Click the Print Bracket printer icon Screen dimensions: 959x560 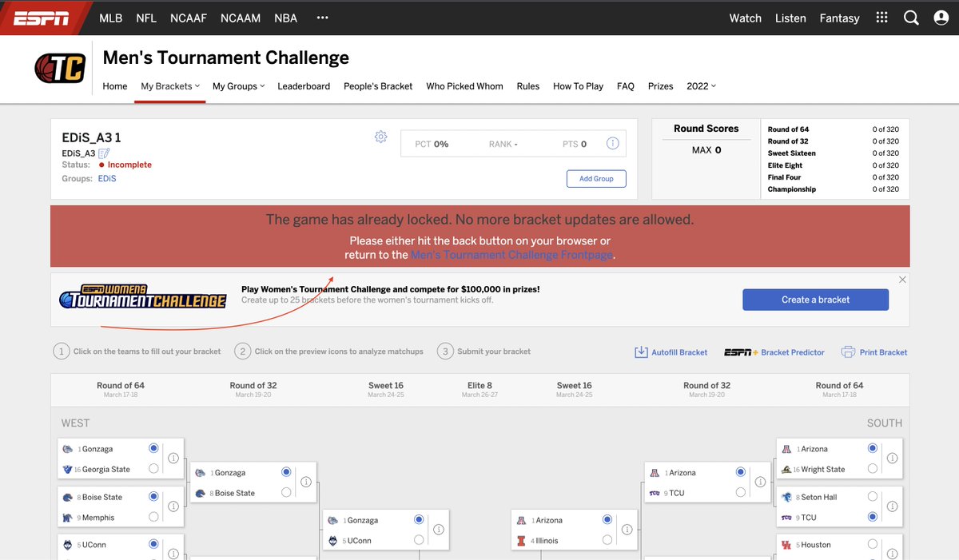tap(848, 352)
